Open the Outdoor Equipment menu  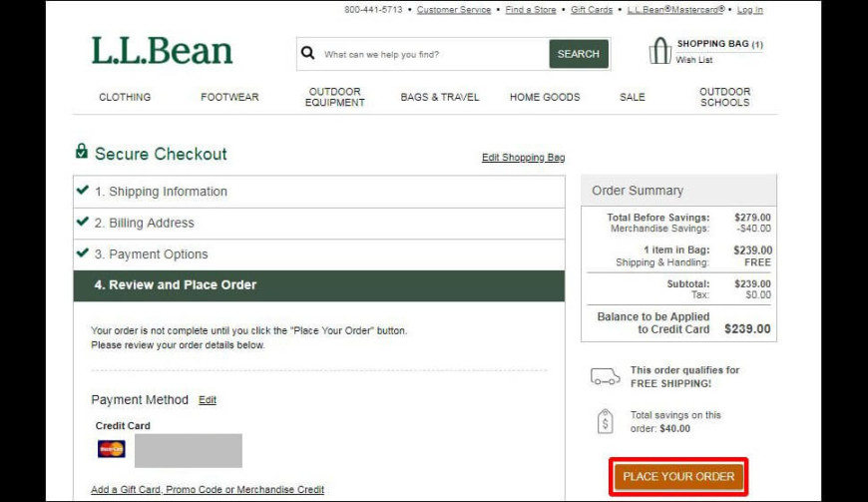coord(335,97)
